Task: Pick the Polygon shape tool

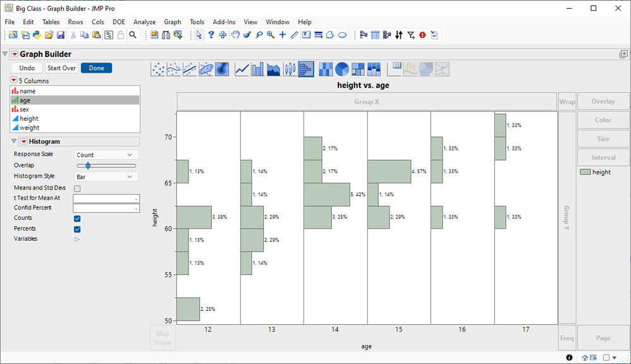Action: 330,35
